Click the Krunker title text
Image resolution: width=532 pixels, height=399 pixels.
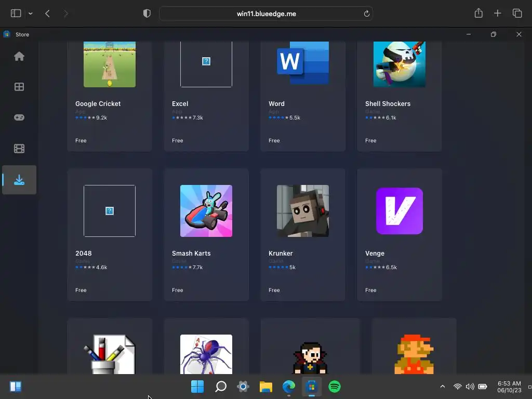pyautogui.click(x=281, y=254)
